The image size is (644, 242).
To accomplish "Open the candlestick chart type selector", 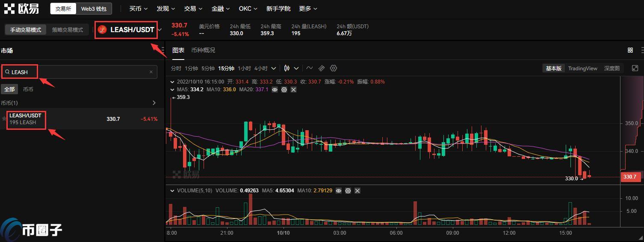I will [x=287, y=68].
